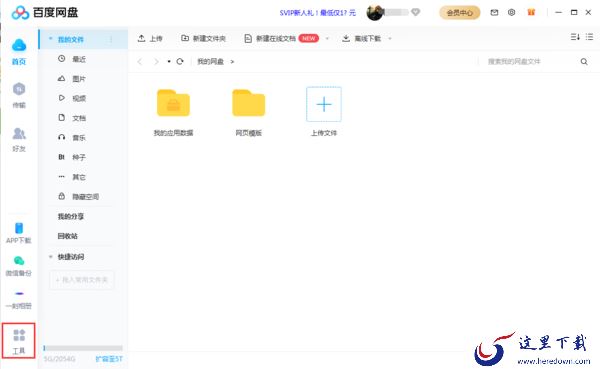Open 我的分享 my shares
Screen dimensions: 600x369
pos(71,216)
